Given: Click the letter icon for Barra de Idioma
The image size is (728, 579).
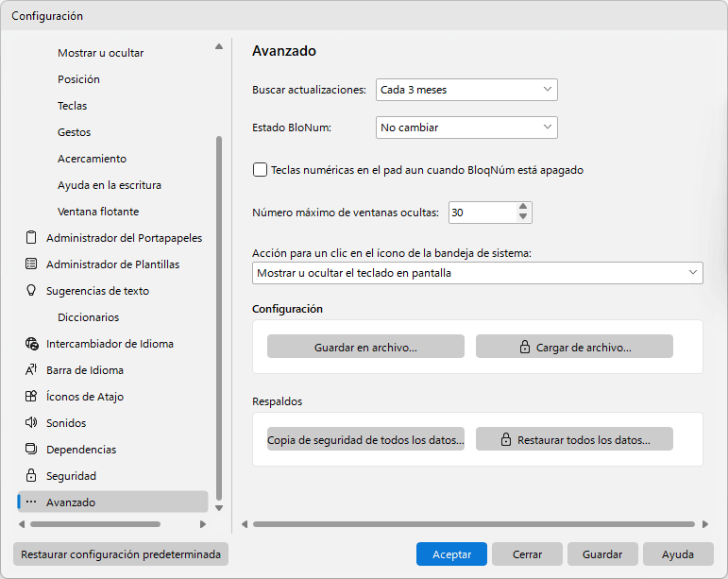Looking at the screenshot, I should click(31, 369).
